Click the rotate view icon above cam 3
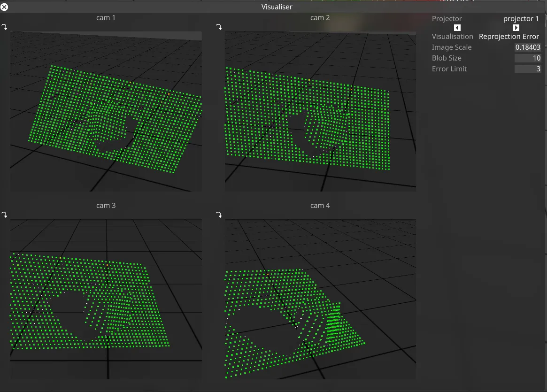547x392 pixels. coord(5,215)
